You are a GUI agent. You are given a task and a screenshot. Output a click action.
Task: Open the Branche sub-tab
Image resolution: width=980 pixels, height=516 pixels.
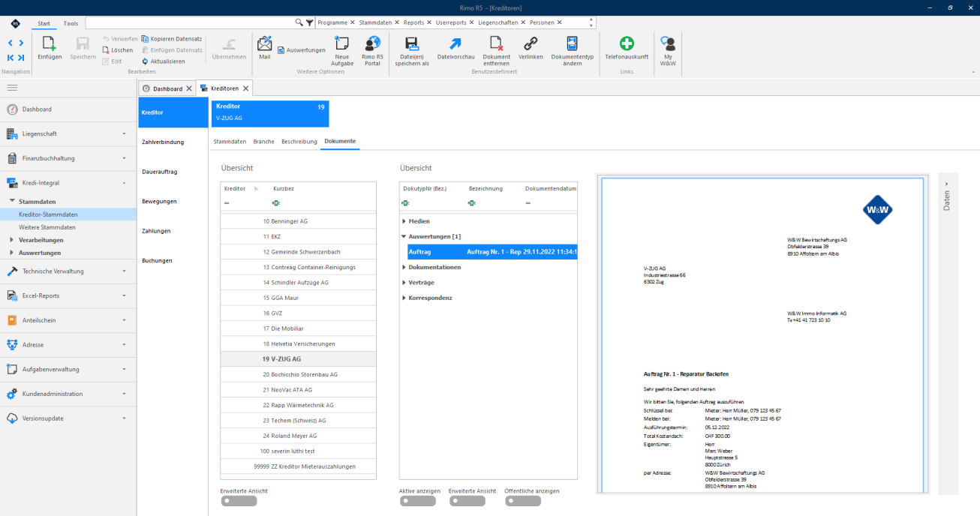coord(264,141)
